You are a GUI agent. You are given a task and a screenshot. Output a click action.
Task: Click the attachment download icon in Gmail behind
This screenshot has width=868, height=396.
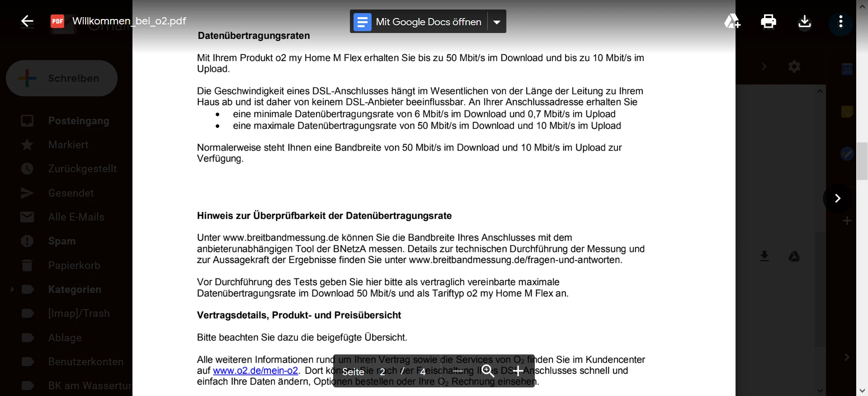[764, 256]
